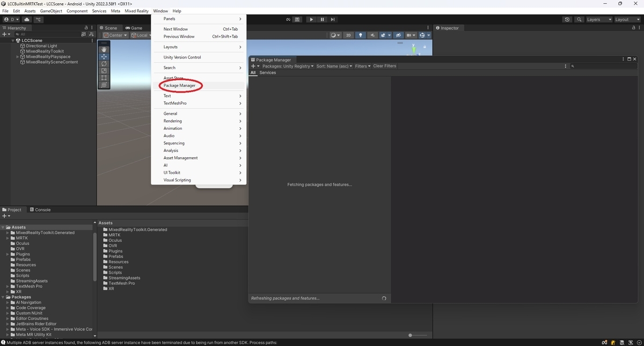The image size is (644, 346).
Task: Click the Play button
Action: pyautogui.click(x=311, y=19)
